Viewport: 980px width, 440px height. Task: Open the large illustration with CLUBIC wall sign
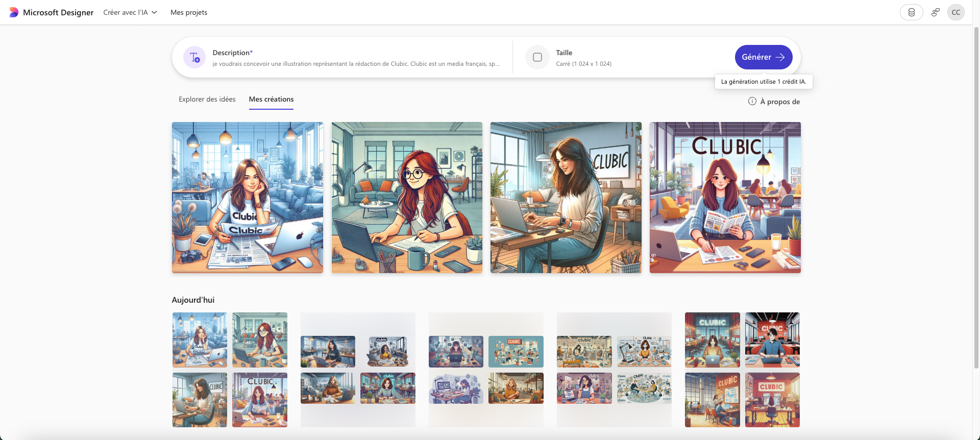[x=566, y=198]
